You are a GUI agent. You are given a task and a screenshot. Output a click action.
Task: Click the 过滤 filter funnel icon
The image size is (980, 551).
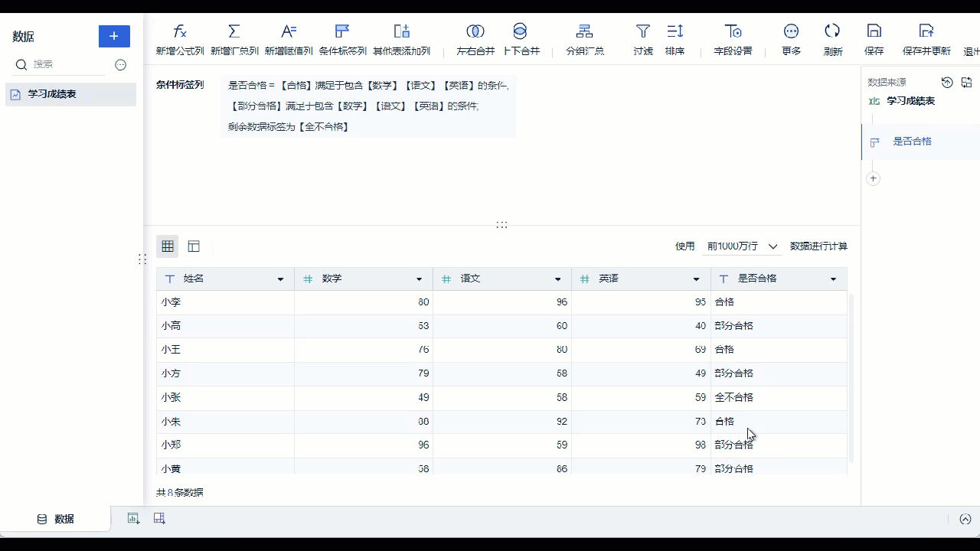(643, 31)
